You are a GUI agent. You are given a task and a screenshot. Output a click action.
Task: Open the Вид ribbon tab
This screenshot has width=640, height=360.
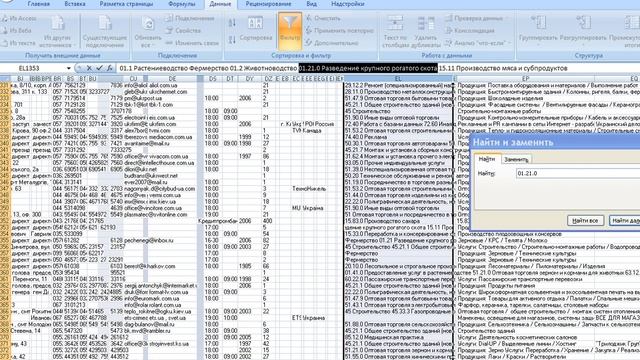(x=311, y=4)
